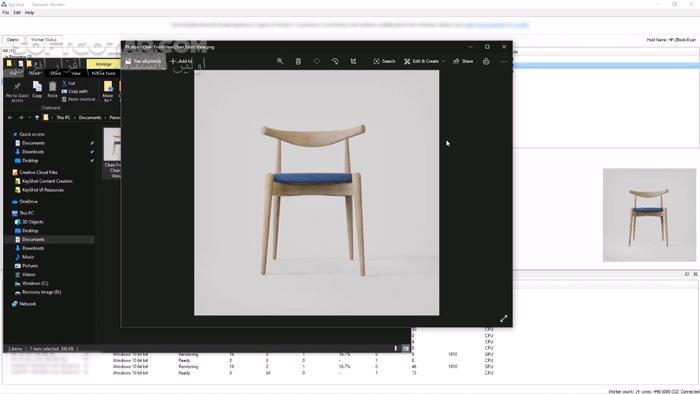This screenshot has height=394, width=700.
Task: Click See all photos button
Action: pos(144,62)
